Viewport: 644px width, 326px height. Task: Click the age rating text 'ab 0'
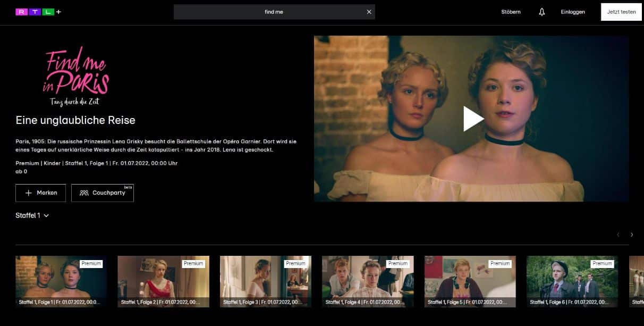(21, 172)
